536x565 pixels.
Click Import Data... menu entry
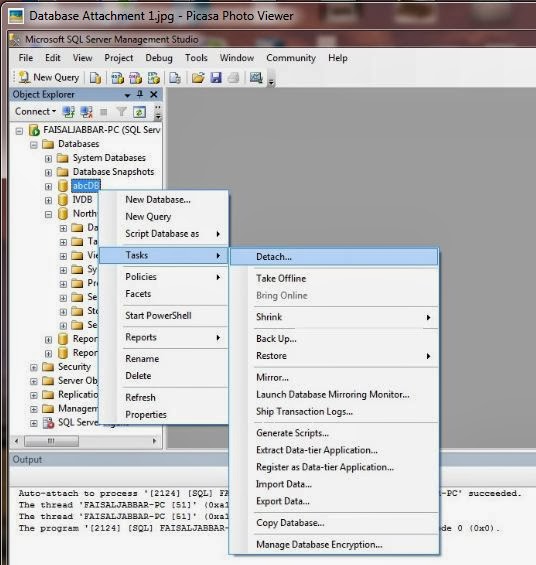334,484
